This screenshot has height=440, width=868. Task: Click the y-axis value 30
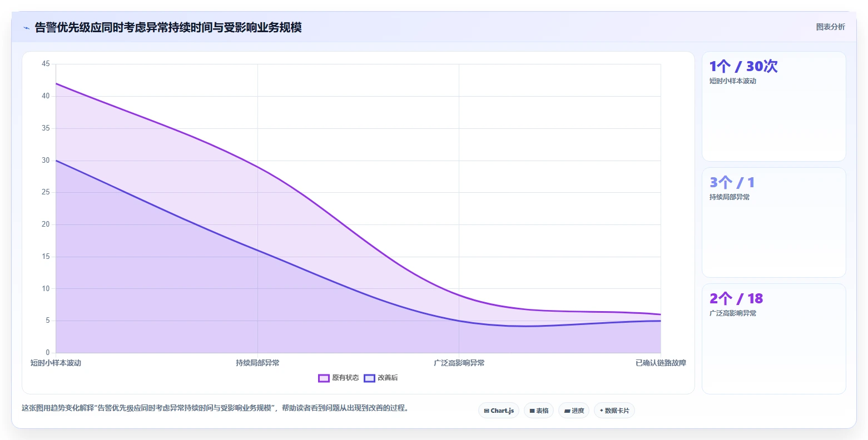pyautogui.click(x=46, y=160)
